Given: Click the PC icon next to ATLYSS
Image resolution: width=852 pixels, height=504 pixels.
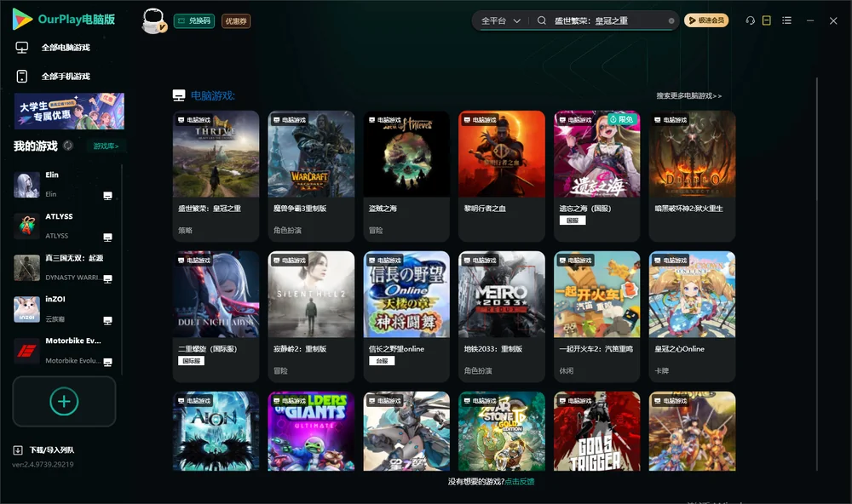Looking at the screenshot, I should click(107, 238).
